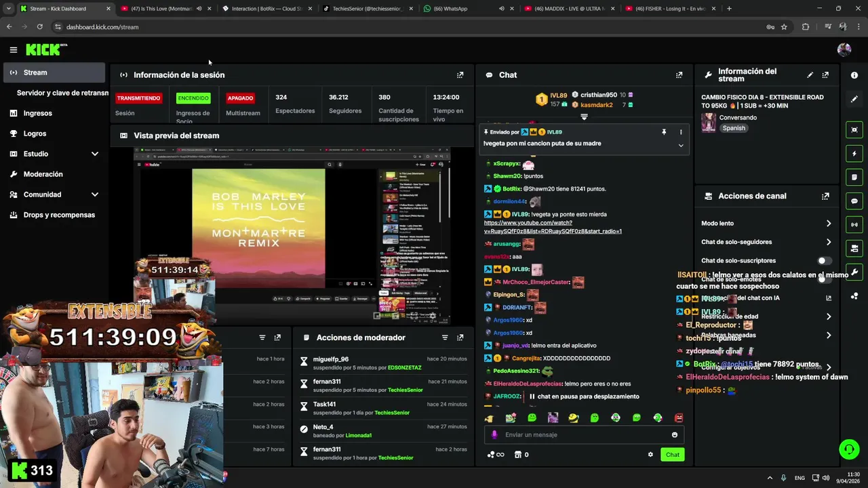This screenshot has height=488, width=868.
Task: Pop out the Acciones de moderador panel
Action: click(460, 338)
